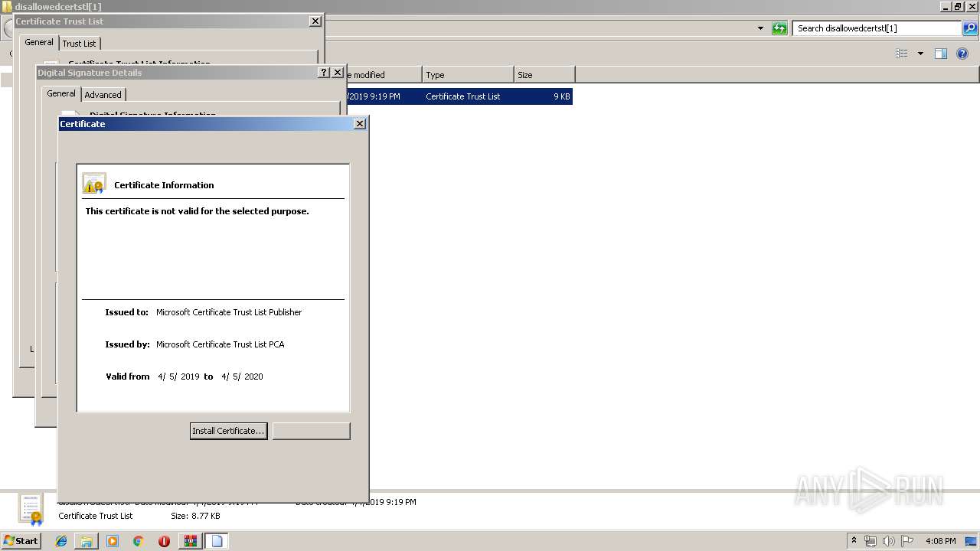Click the certificate warning icon
The width and height of the screenshot is (980, 551).
click(94, 184)
